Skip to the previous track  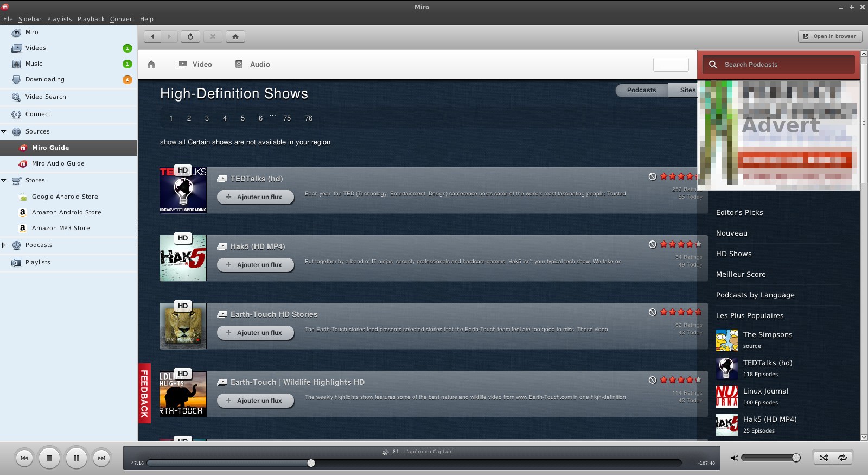(24, 458)
